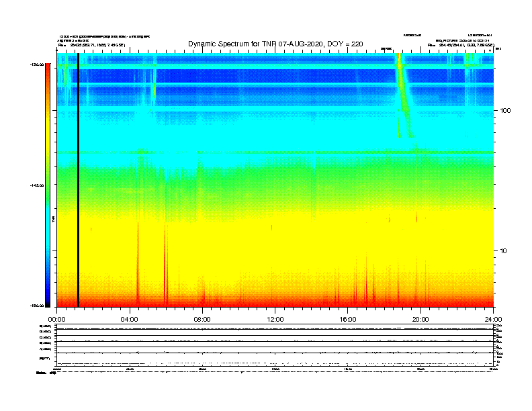
Task: Click the vertical rainbow color scale bar
Action: coord(48,185)
